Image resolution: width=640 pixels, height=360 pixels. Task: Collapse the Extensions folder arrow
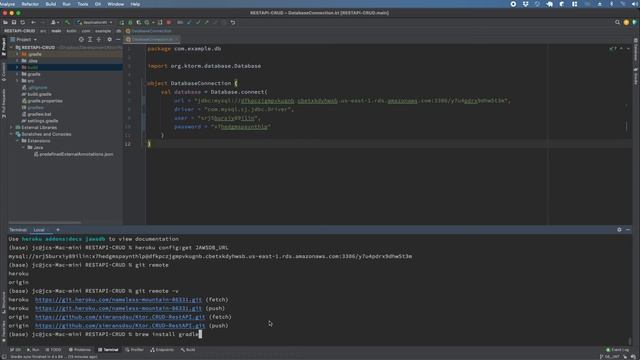17,141
